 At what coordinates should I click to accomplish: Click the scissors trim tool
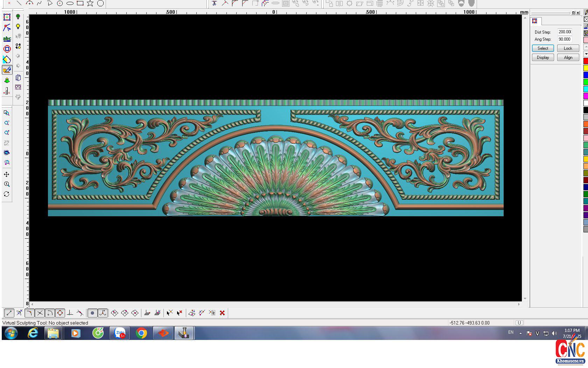[x=214, y=4]
